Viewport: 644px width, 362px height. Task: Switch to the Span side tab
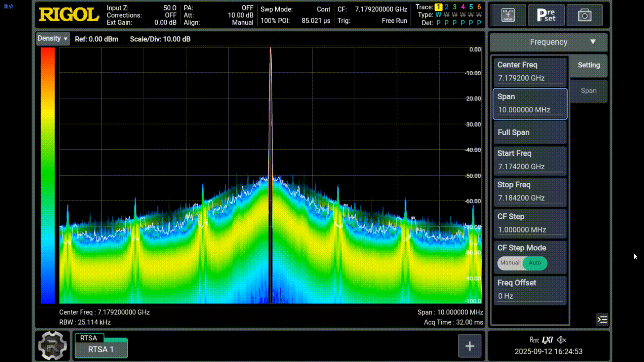(589, 91)
